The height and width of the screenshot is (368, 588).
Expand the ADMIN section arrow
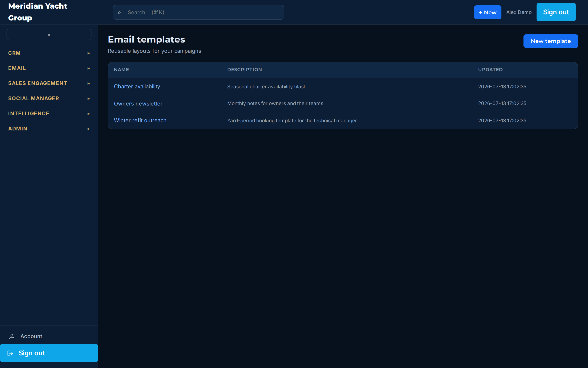point(89,129)
